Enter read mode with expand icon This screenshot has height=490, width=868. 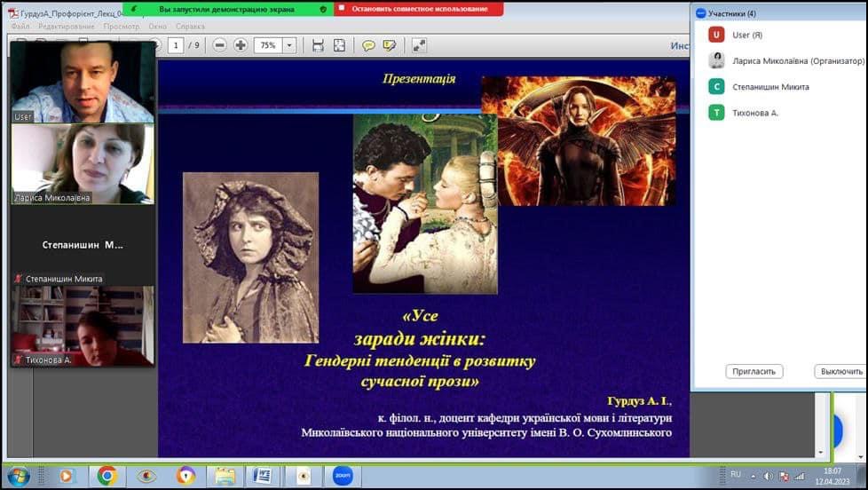pos(419,45)
